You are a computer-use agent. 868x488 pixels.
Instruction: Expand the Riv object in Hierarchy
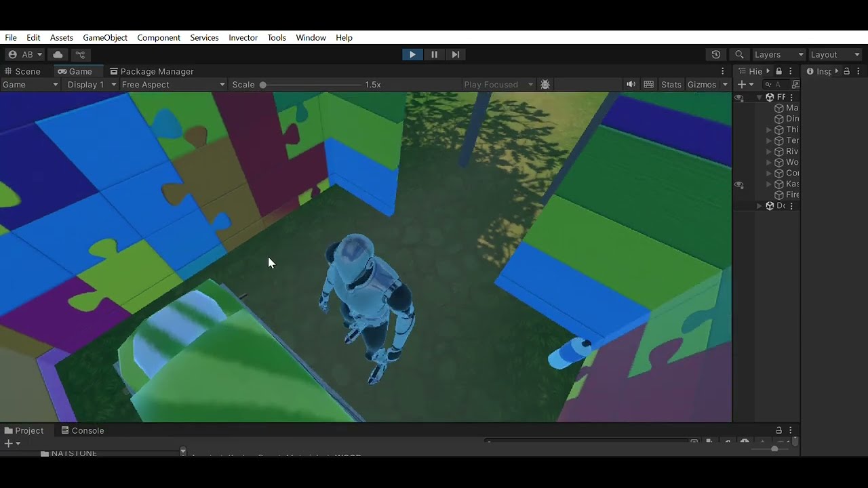click(769, 152)
